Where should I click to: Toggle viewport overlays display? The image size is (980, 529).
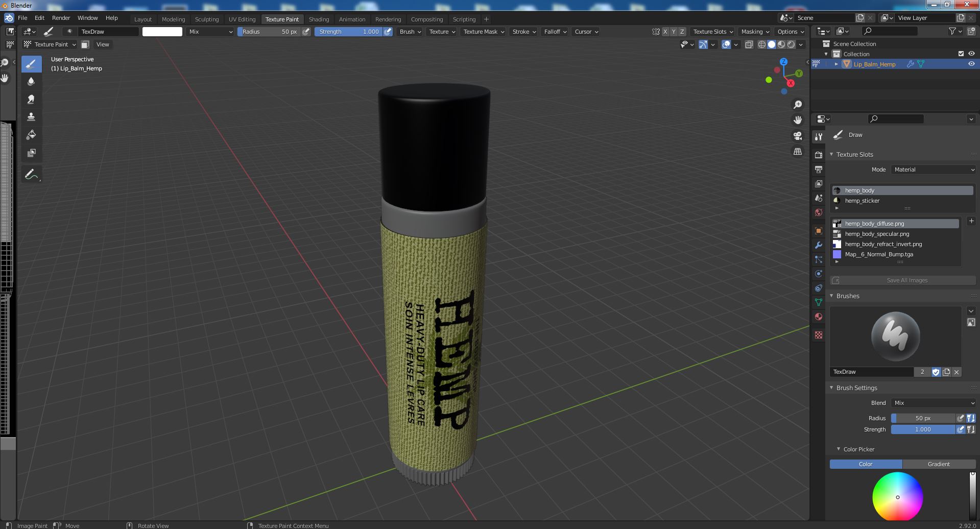click(726, 44)
